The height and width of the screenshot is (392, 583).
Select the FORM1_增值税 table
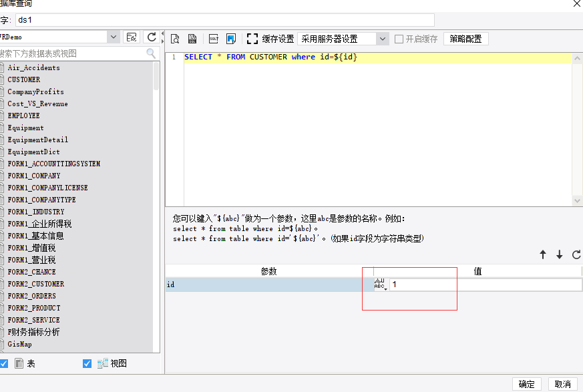tap(31, 248)
